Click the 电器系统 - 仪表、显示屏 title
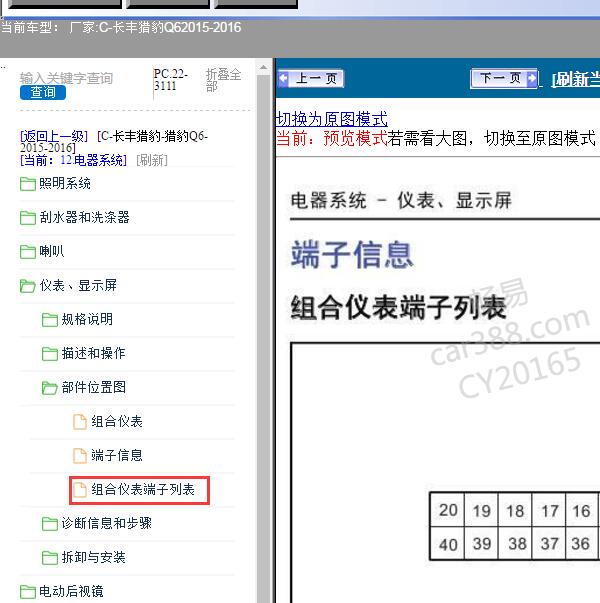Viewport: 600px width, 603px height. point(401,200)
